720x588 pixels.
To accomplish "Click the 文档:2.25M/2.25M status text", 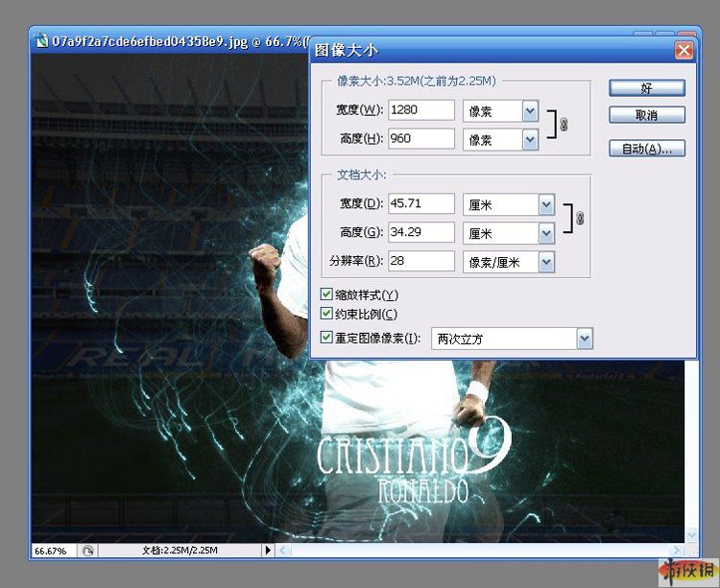I will (x=180, y=550).
